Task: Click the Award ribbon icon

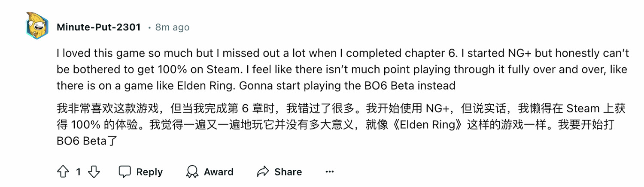Action: click(x=192, y=172)
